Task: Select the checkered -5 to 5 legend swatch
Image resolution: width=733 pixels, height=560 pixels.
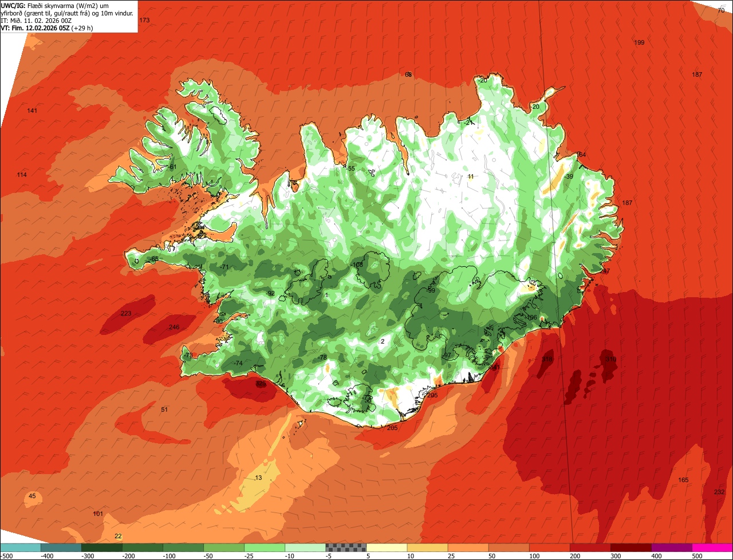Action: tap(346, 547)
